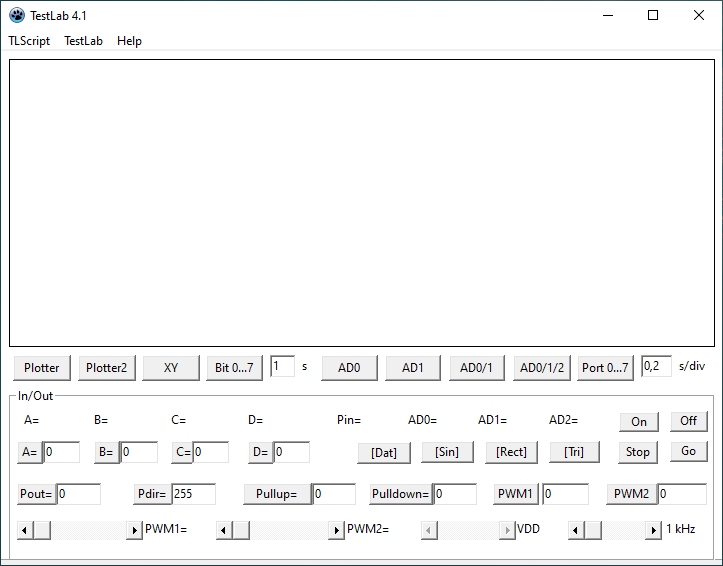
Task: Open the TestLab menu
Action: (x=83, y=41)
